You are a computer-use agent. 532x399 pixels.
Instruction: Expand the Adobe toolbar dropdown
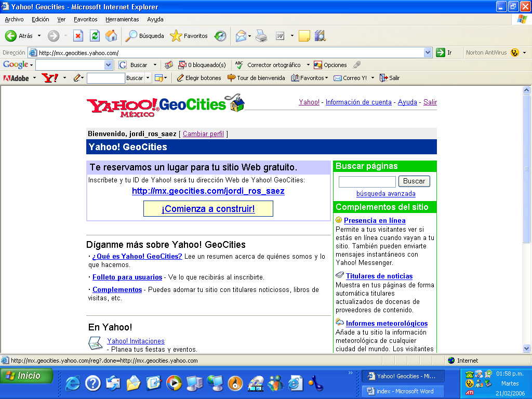[34, 78]
